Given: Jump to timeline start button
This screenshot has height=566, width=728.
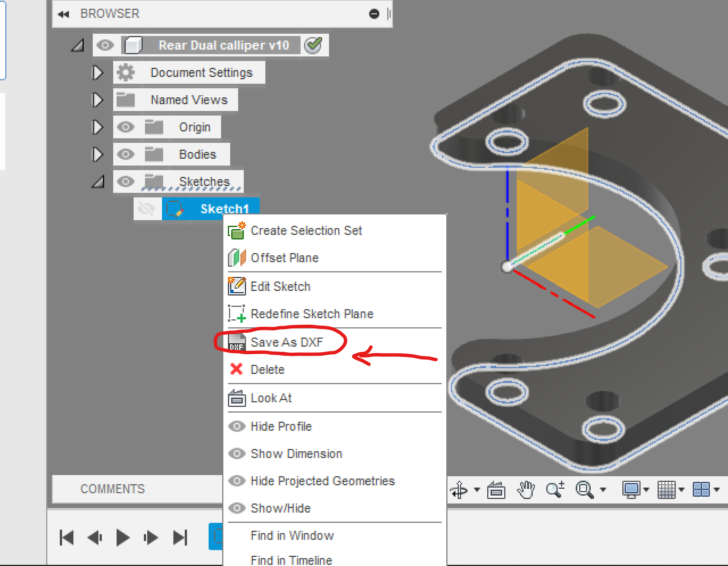Looking at the screenshot, I should click(67, 538).
